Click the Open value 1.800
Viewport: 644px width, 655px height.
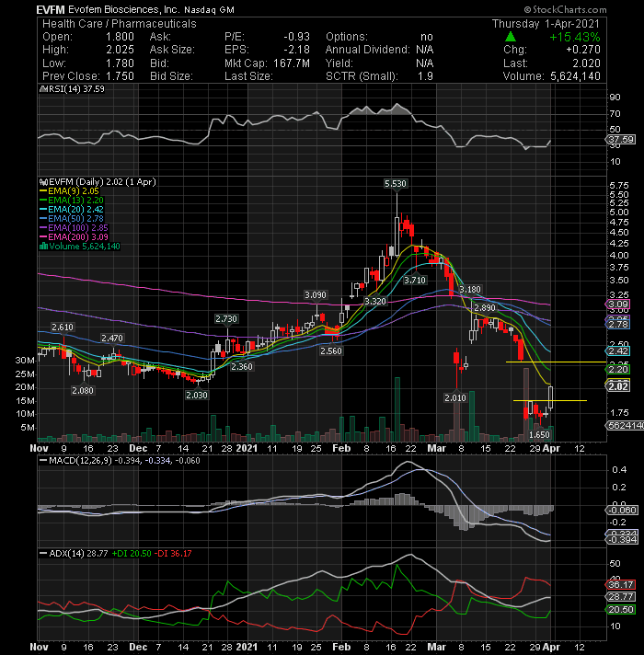point(120,37)
